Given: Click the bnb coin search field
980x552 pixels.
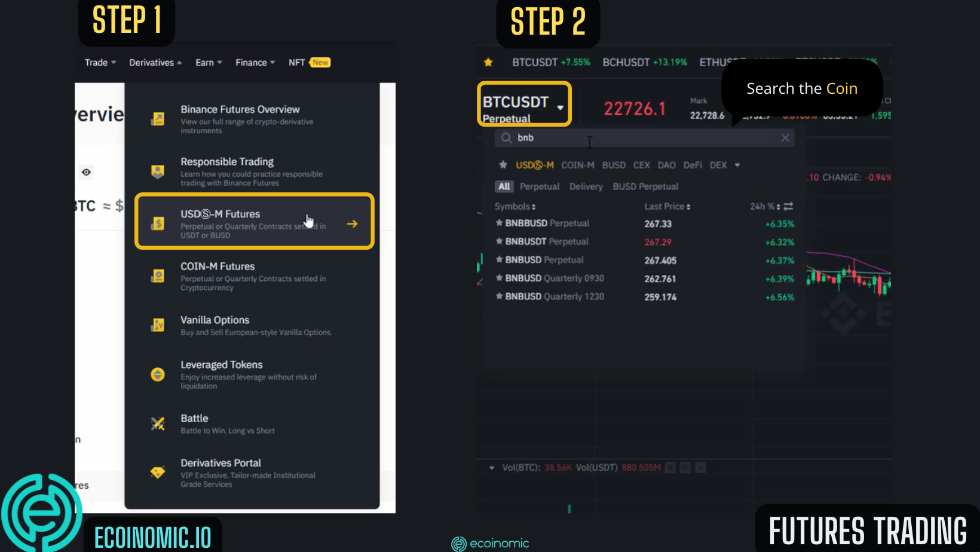Looking at the screenshot, I should tap(644, 138).
